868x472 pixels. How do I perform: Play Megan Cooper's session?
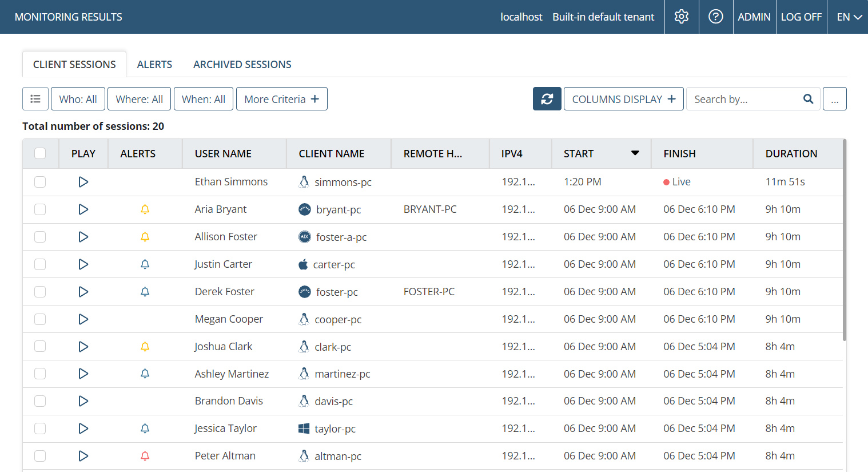[x=83, y=319]
